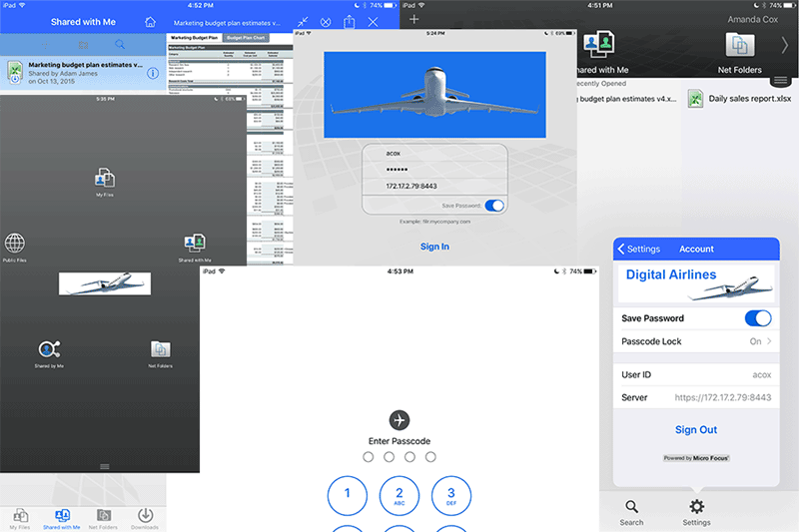Tap passcode key 1

tap(348, 495)
